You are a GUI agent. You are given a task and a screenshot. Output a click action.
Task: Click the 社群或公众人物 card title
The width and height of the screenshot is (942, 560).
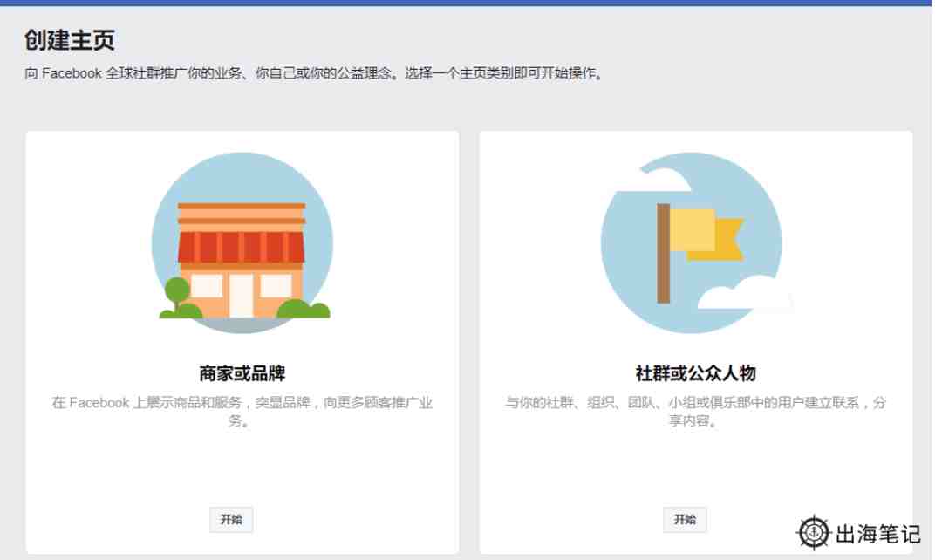[696, 373]
